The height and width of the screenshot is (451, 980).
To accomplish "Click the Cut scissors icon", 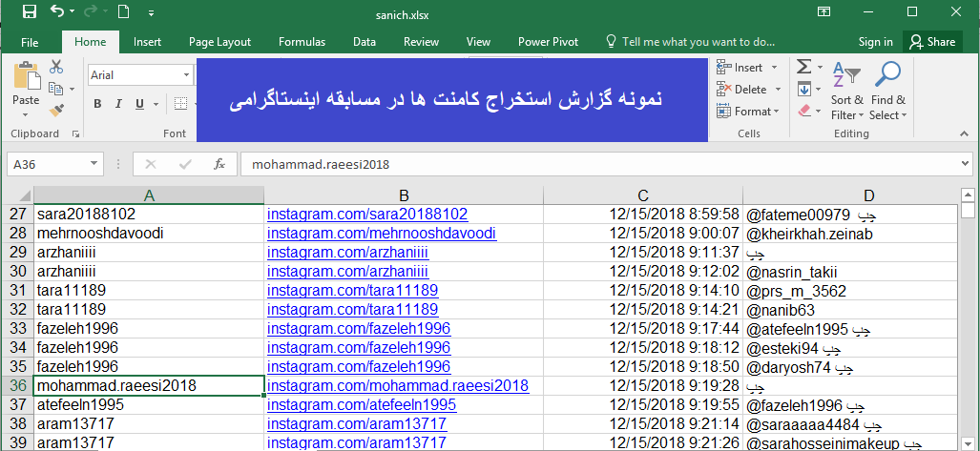I will point(56,67).
